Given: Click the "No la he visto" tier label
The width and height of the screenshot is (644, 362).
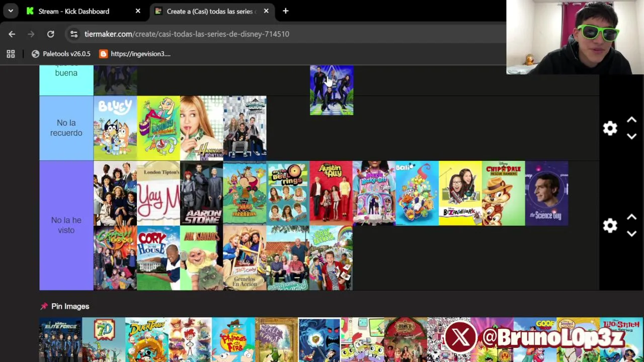Looking at the screenshot, I should click(66, 225).
